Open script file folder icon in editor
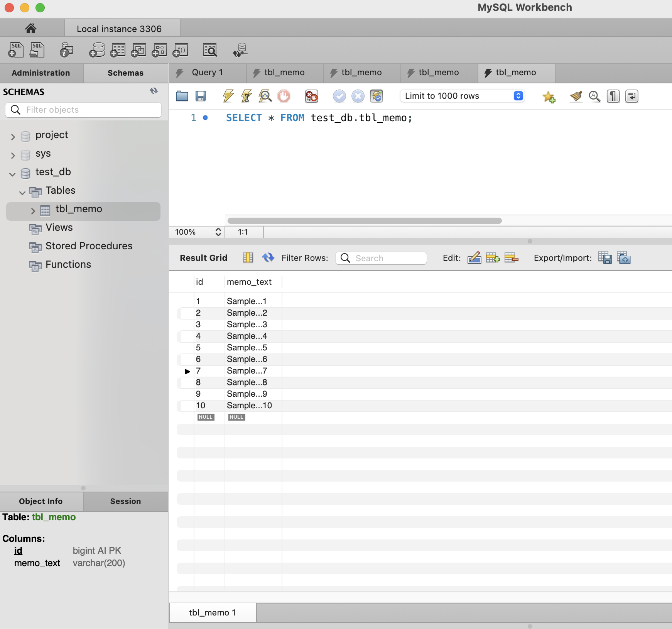This screenshot has height=629, width=672. (x=182, y=96)
